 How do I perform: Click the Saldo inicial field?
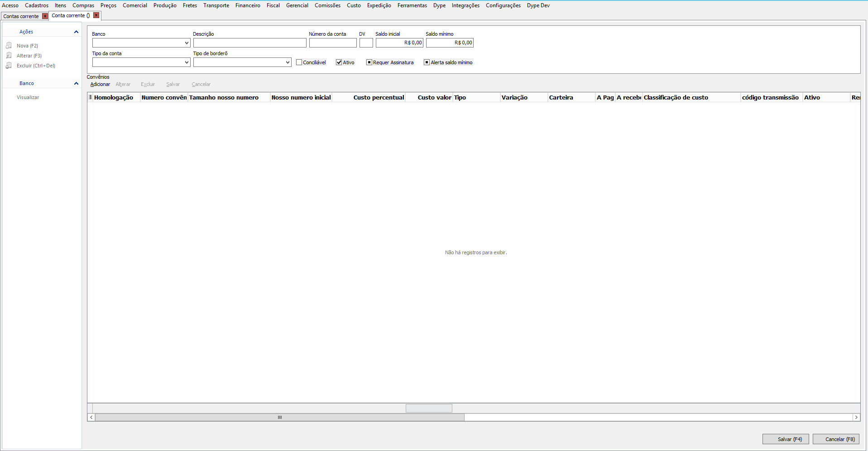[x=399, y=43]
